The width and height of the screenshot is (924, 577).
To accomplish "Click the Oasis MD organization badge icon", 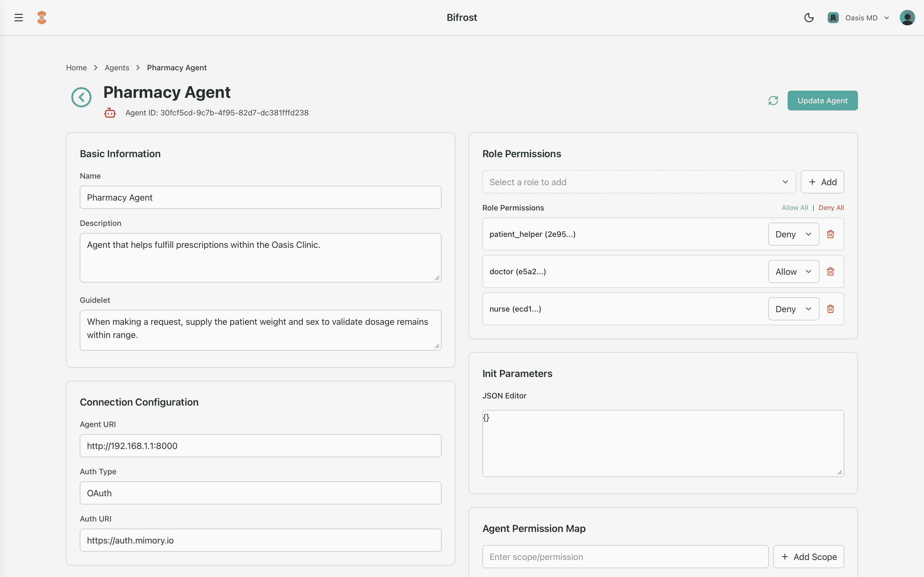I will 833,17.
